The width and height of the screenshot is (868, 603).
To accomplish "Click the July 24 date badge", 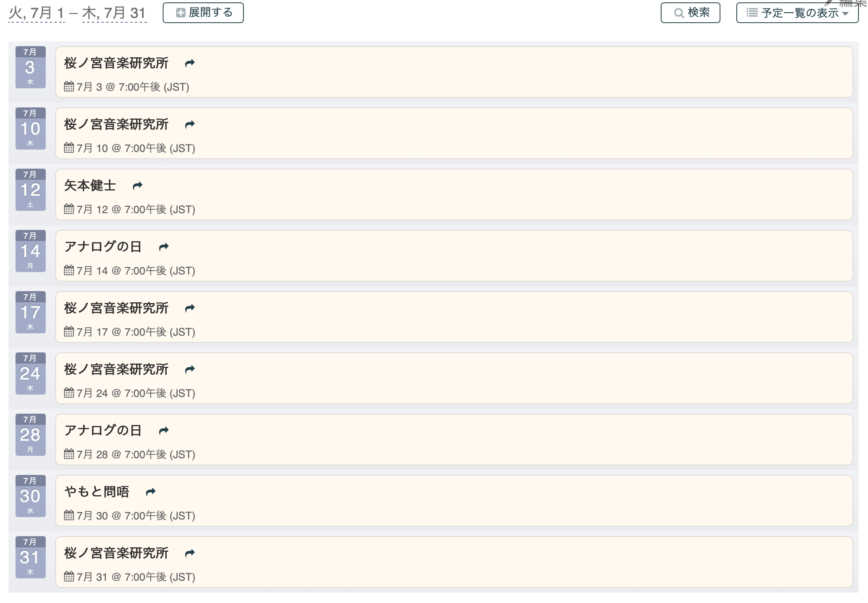I will point(31,373).
